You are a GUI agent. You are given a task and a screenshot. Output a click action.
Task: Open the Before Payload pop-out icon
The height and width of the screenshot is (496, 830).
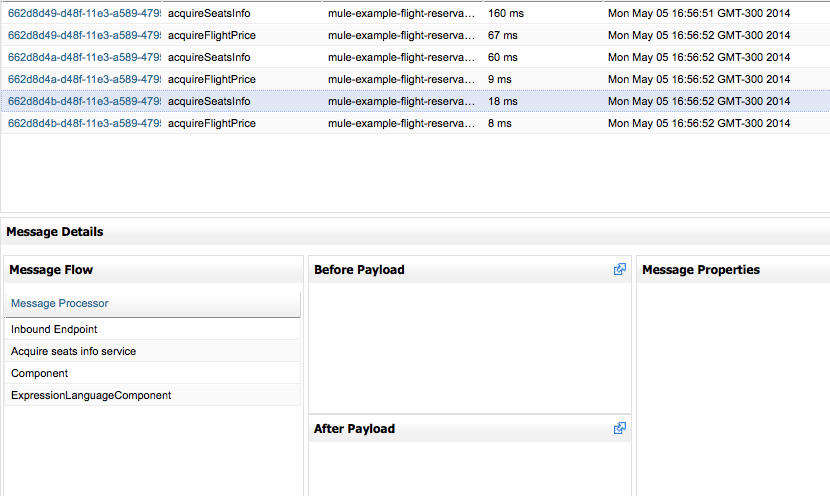620,269
